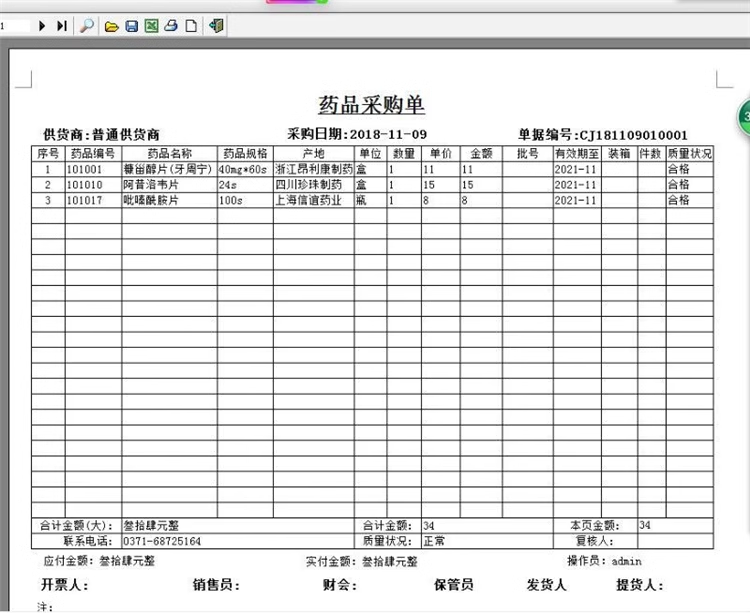Click 开票人 signature label
750x613 pixels.
65,584
